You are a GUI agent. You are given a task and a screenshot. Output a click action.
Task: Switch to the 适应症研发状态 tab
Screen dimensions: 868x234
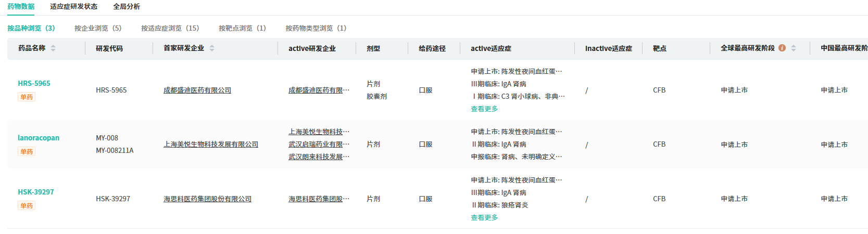[x=73, y=7]
